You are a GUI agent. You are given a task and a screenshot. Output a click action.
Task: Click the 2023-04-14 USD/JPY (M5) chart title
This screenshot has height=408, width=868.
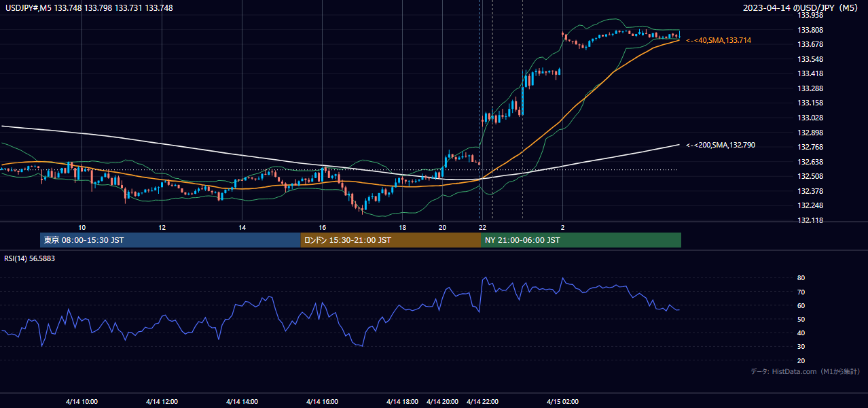coord(801,8)
